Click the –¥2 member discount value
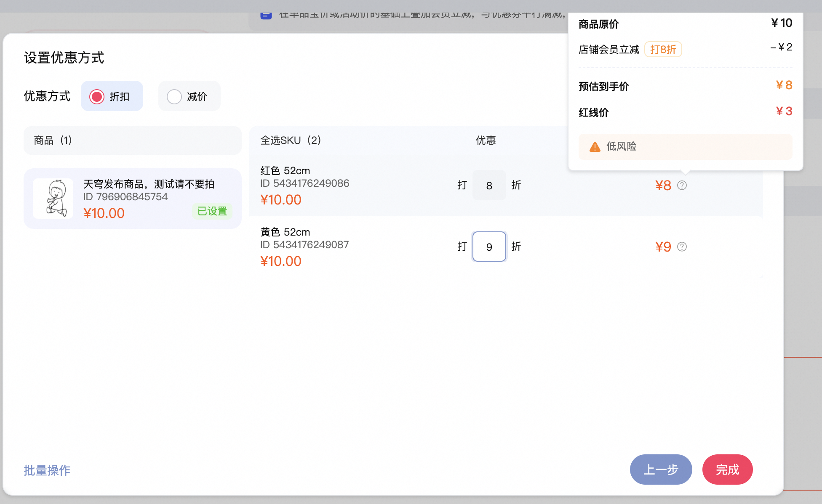 point(781,47)
